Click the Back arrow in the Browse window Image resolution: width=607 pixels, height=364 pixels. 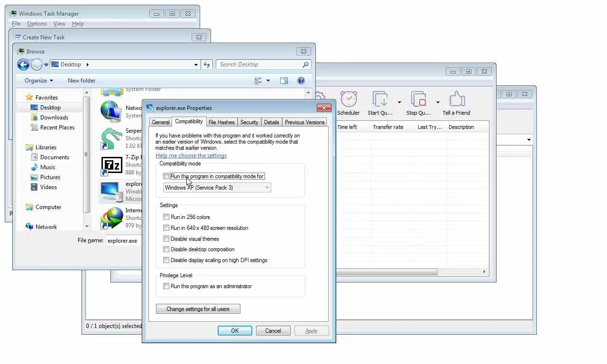pyautogui.click(x=23, y=64)
